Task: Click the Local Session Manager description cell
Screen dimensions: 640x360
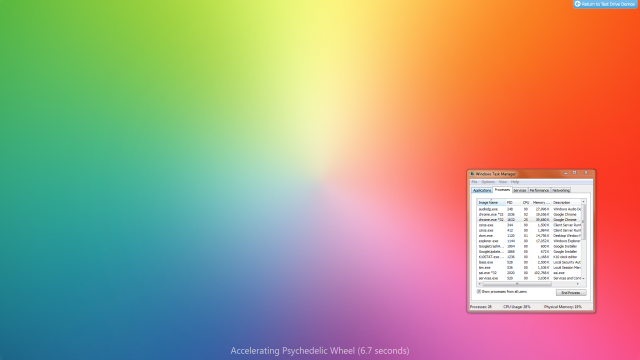Action: pyautogui.click(x=567, y=267)
